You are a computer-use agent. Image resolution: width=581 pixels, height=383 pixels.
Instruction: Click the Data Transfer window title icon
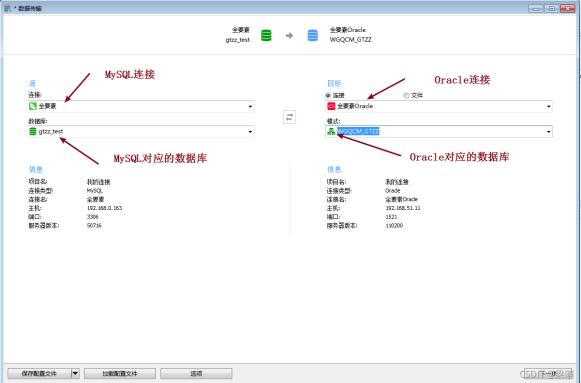click(7, 8)
